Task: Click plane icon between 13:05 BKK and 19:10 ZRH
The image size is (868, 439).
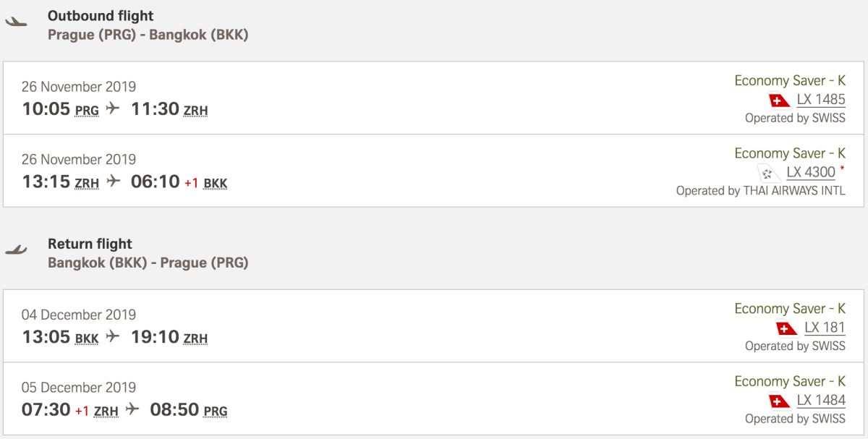Action: click(112, 337)
